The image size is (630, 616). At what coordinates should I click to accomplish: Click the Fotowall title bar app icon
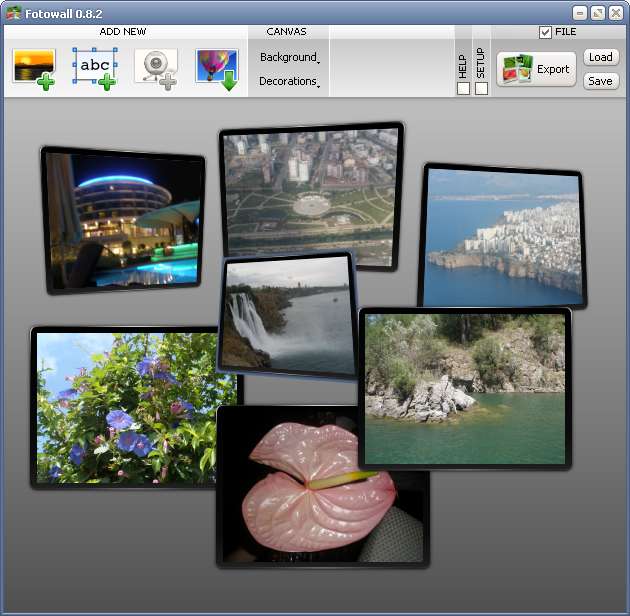tap(13, 14)
